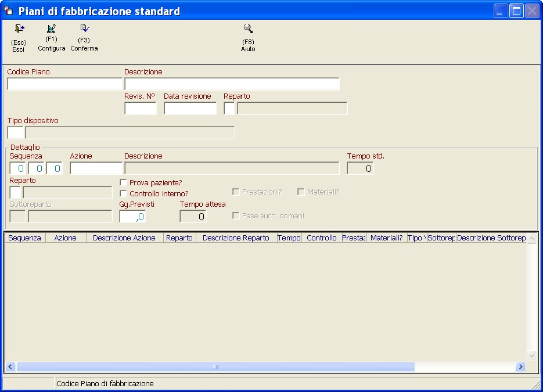Image resolution: width=543 pixels, height=392 pixels.
Task: Open Configura (F1) toolbar icon
Action: click(x=51, y=28)
